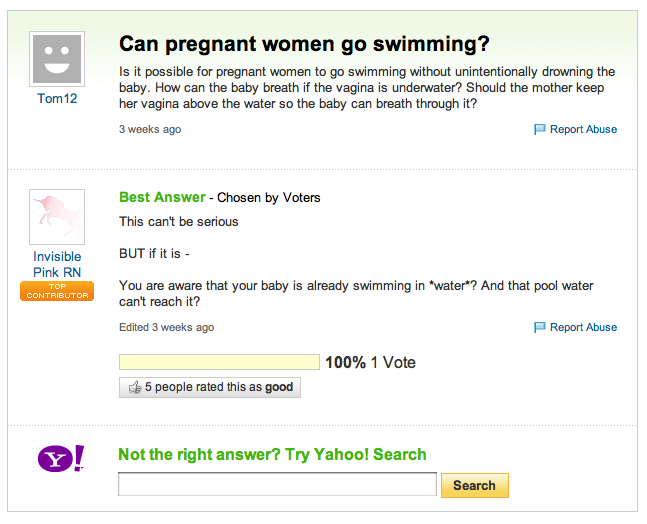The image size is (647, 524).
Task: Click the orange Top Contributor badge
Action: click(x=57, y=291)
